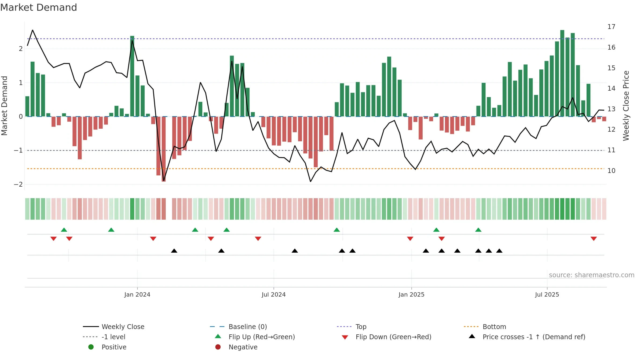Click the '13' tick on the price axis
The image size is (644, 362).
[611, 109]
